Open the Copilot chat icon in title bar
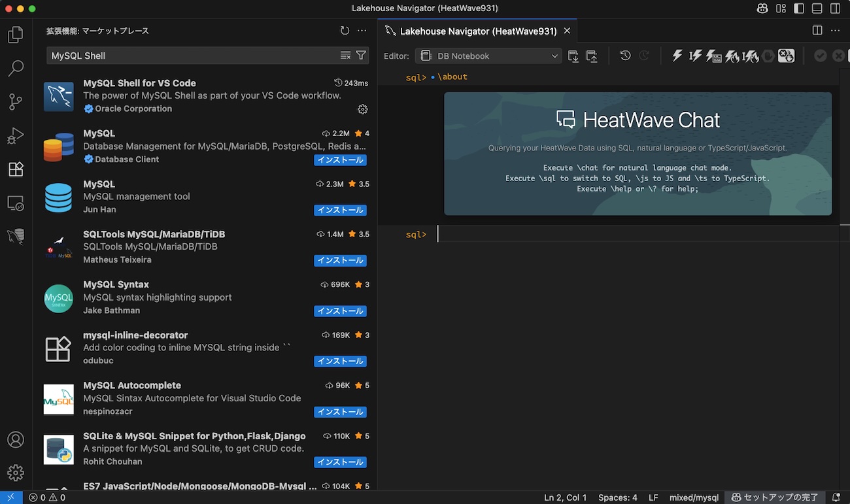 pyautogui.click(x=762, y=8)
